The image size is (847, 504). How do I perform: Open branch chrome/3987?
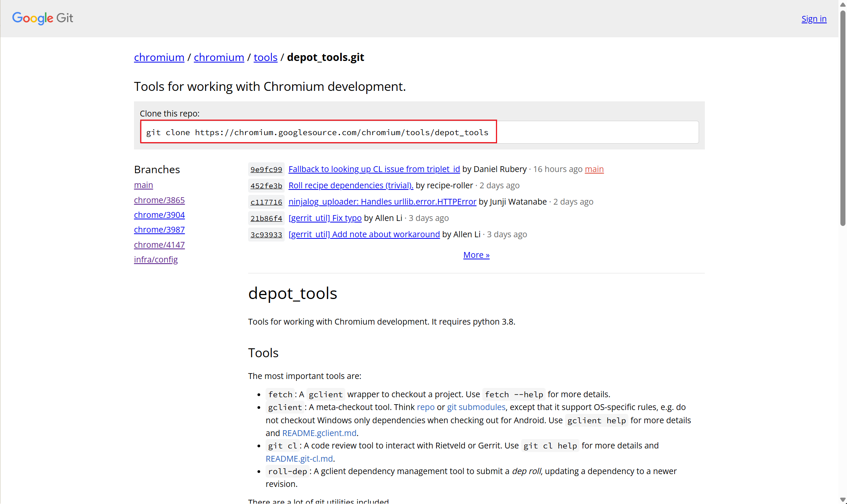click(x=159, y=229)
